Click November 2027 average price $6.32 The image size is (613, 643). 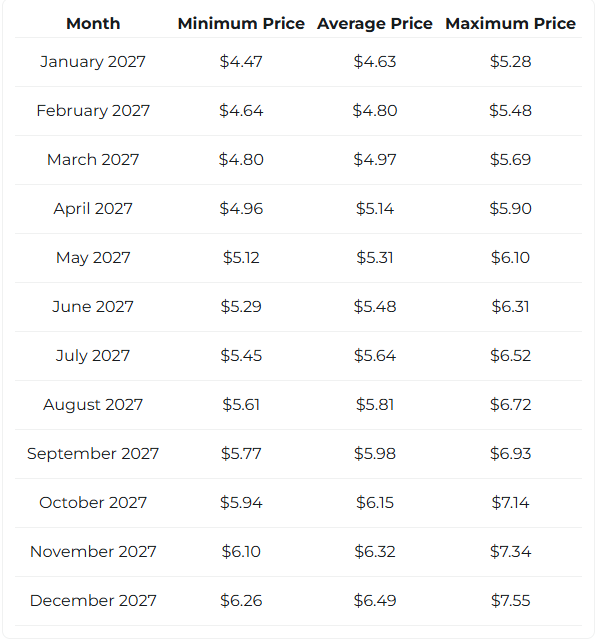[375, 552]
